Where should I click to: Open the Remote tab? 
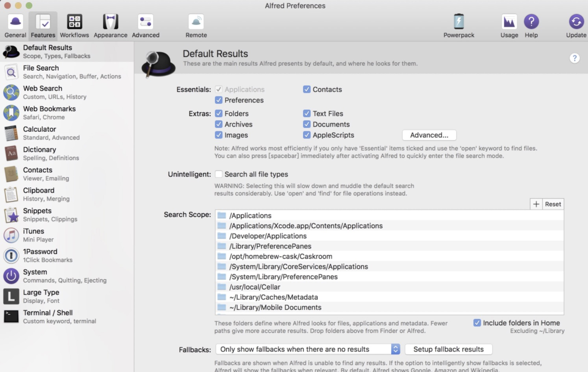click(x=196, y=26)
